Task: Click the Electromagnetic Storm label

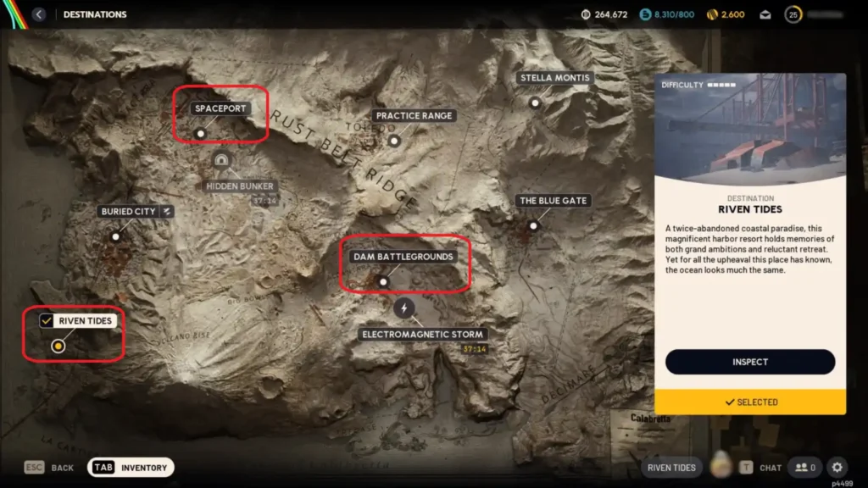Action: [x=422, y=334]
